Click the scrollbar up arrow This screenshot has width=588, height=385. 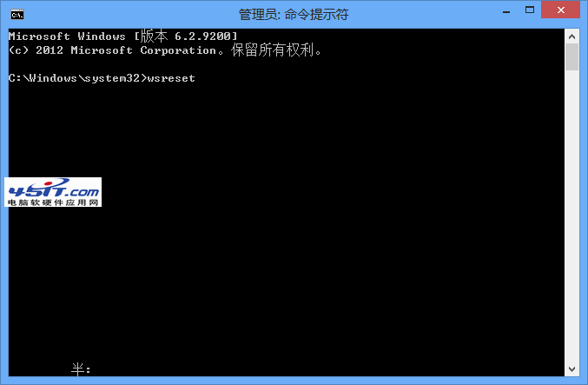pyautogui.click(x=571, y=37)
